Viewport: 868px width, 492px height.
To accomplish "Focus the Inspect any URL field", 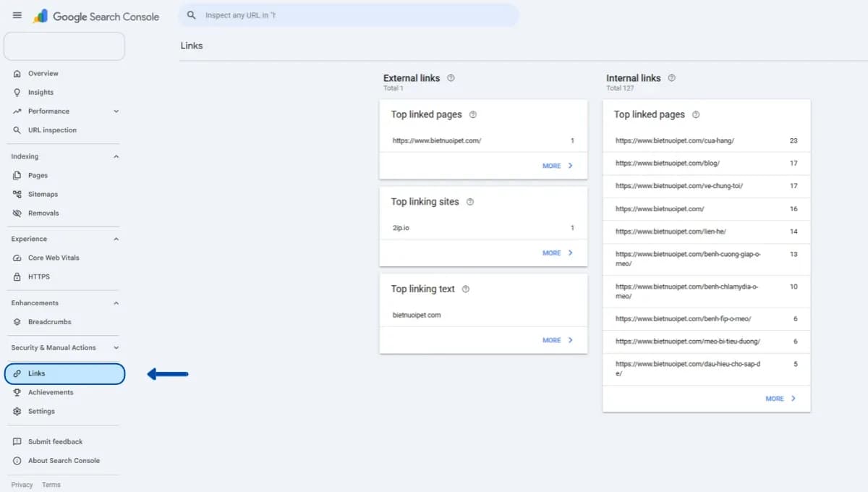I will tap(349, 15).
